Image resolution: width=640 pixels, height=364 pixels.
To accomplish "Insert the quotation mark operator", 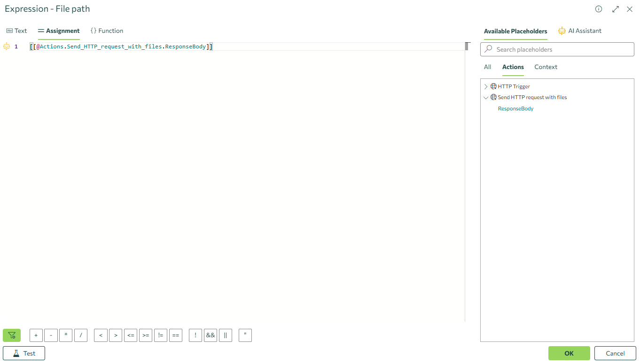I will pos(245,335).
